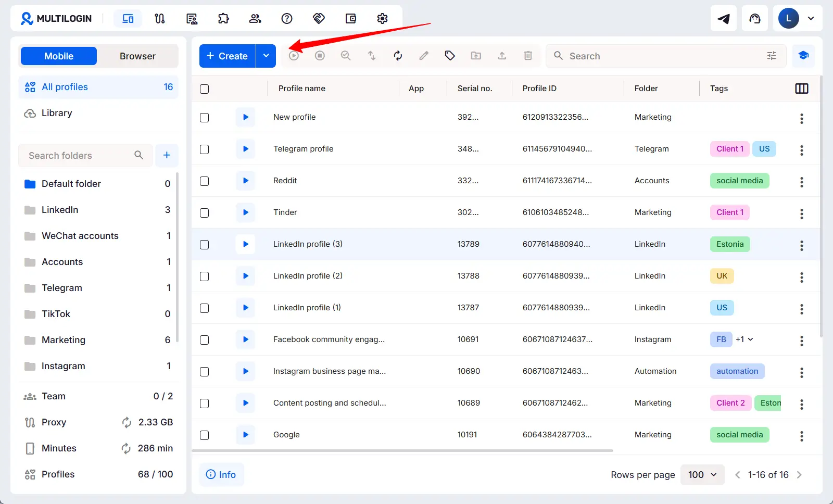Launch the Tinder profile play button
833x504 pixels.
click(245, 212)
